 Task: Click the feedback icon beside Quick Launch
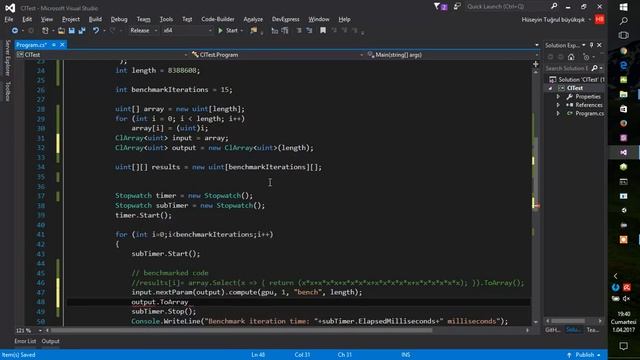[x=457, y=7]
